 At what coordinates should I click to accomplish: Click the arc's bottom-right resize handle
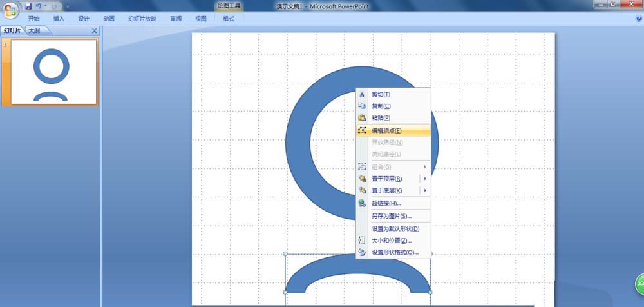(430, 292)
